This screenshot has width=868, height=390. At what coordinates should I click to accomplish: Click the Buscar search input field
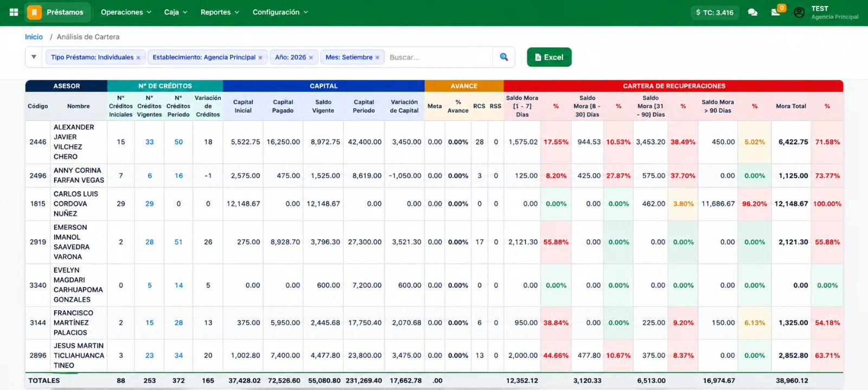pos(439,57)
